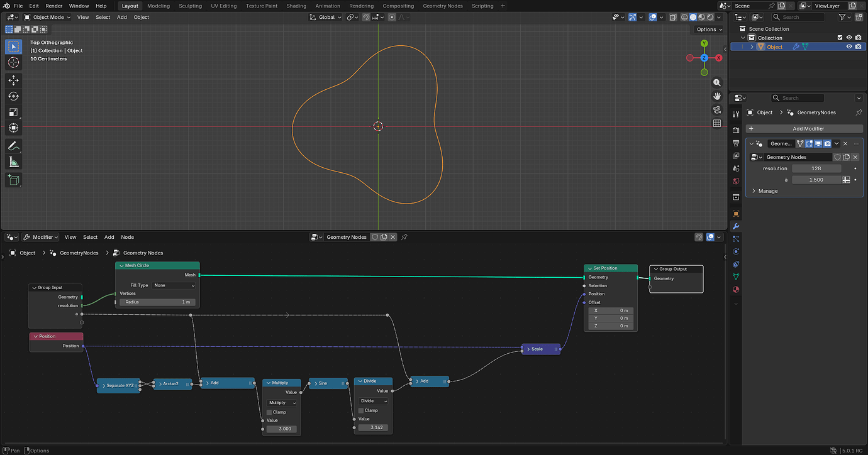Click the a value field 1.500

tap(816, 180)
